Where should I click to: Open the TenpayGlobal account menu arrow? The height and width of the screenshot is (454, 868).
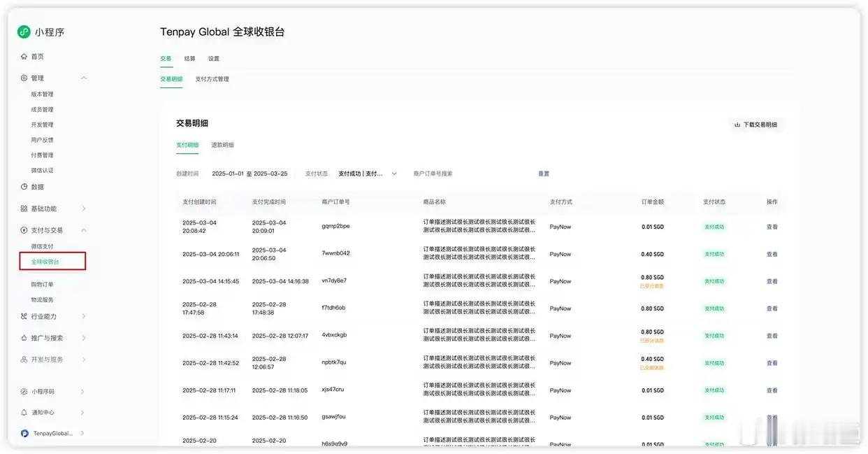pos(83,434)
